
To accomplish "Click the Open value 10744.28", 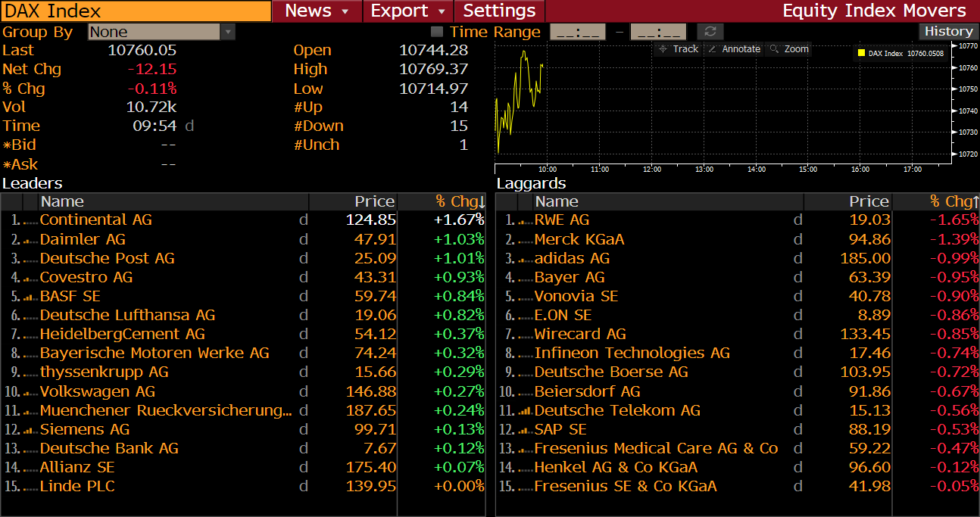I will pyautogui.click(x=433, y=51).
